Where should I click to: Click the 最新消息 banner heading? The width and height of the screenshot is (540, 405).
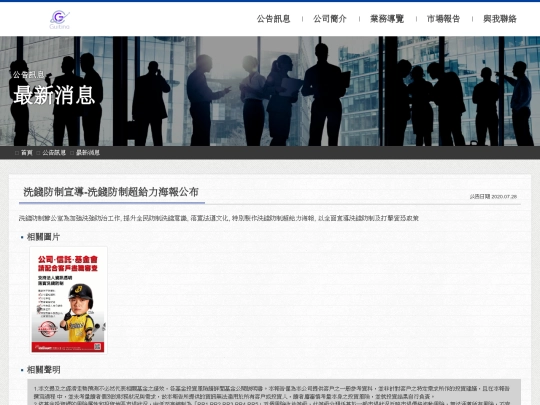[54, 95]
